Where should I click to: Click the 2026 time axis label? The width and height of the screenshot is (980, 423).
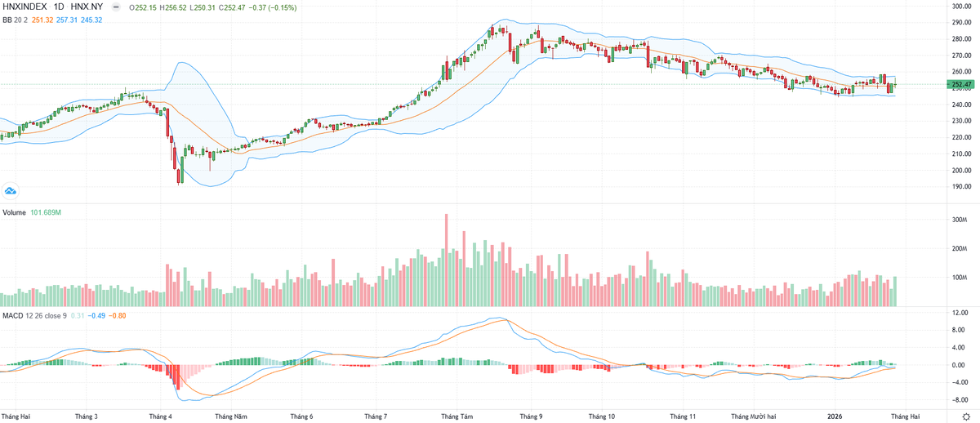pos(835,416)
